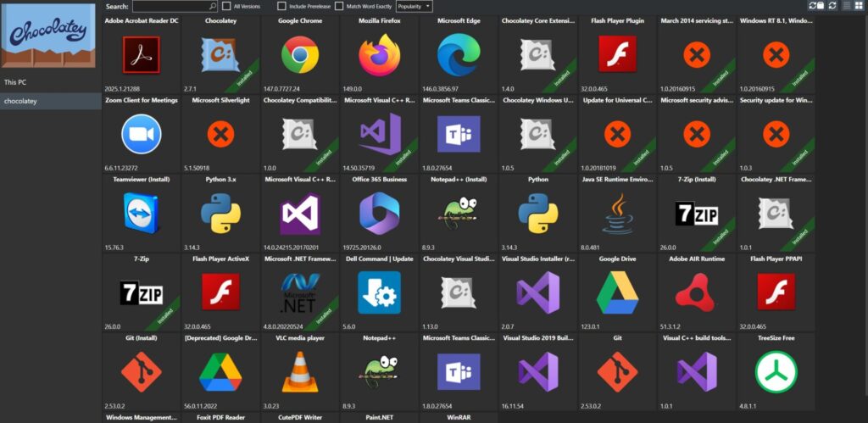
Task: Select the March 2014 servicing stack tile
Action: tap(697, 54)
